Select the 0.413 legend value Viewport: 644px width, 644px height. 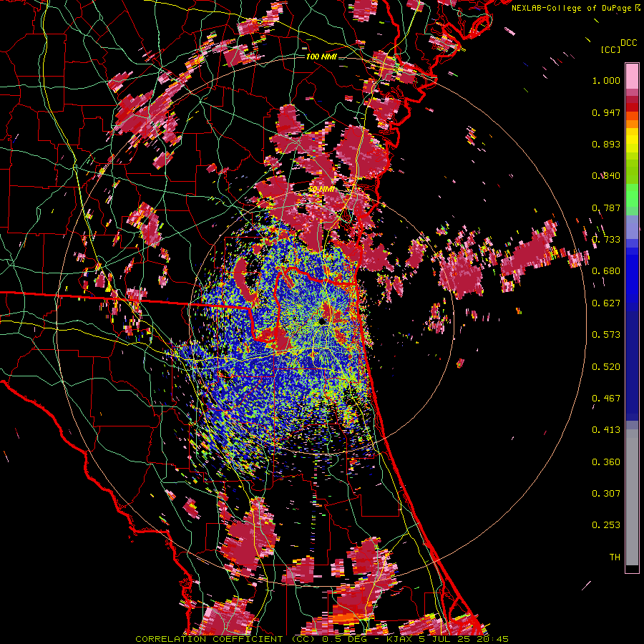pyautogui.click(x=606, y=430)
